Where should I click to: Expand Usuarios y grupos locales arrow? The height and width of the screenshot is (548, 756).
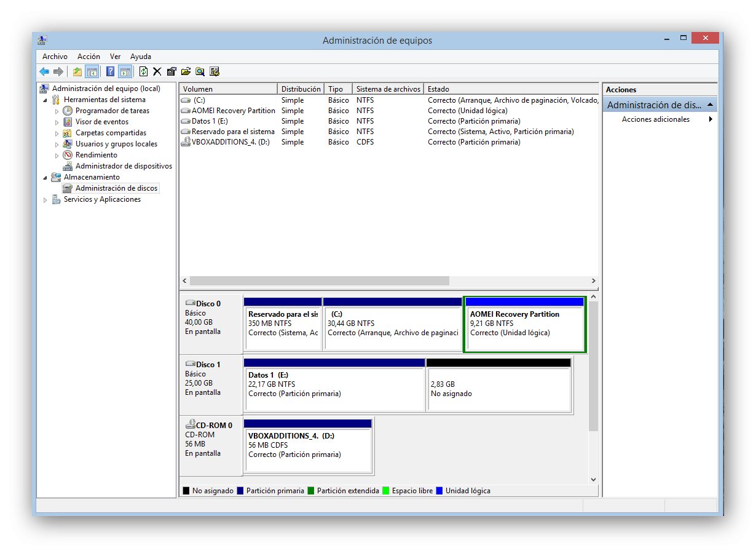tap(57, 145)
